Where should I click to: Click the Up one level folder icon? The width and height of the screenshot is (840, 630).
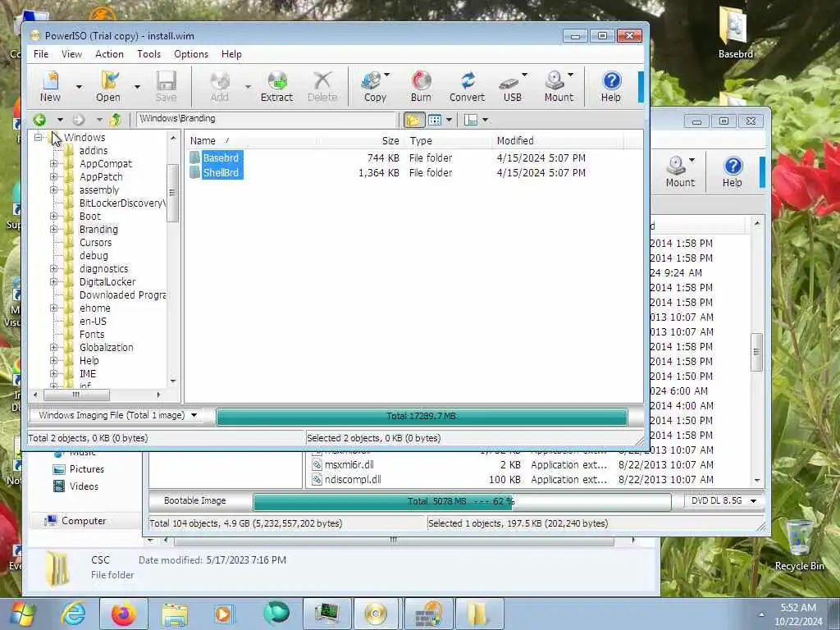point(116,120)
